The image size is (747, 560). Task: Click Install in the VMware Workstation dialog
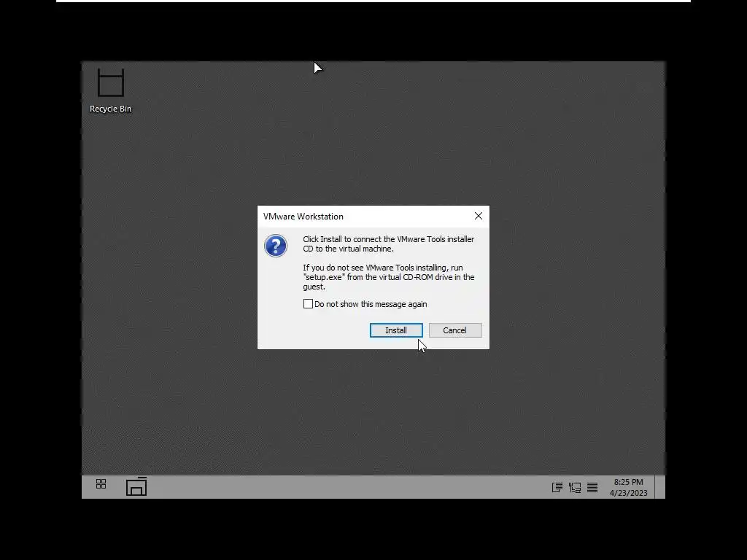396,330
